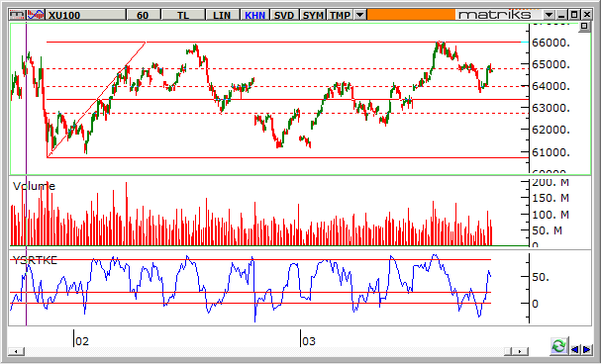Select the Volume panel label
This screenshot has width=601, height=364.
click(x=34, y=186)
